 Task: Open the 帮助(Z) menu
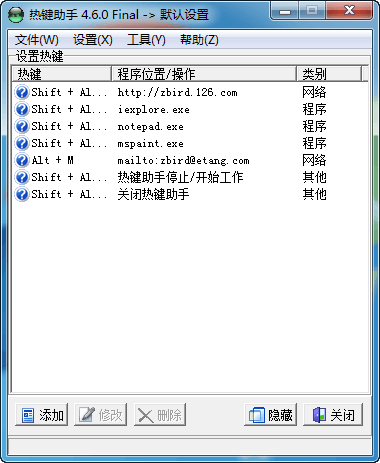pyautogui.click(x=199, y=40)
